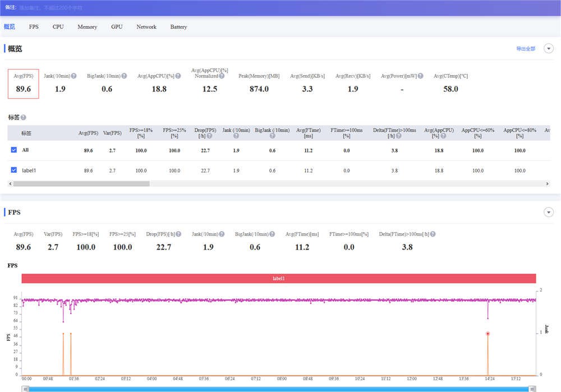561x392 pixels.
Task: Click the FTime>=100ms [%] column header
Action: tap(346, 133)
